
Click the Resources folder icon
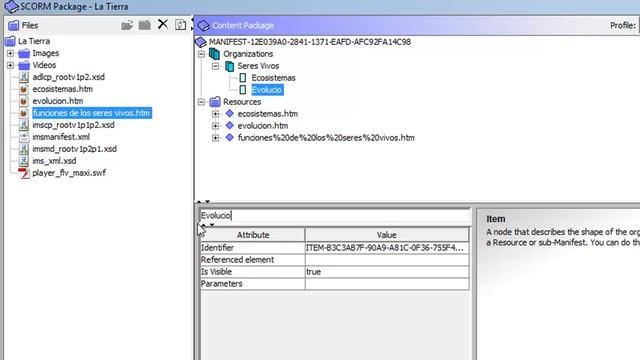click(215, 102)
